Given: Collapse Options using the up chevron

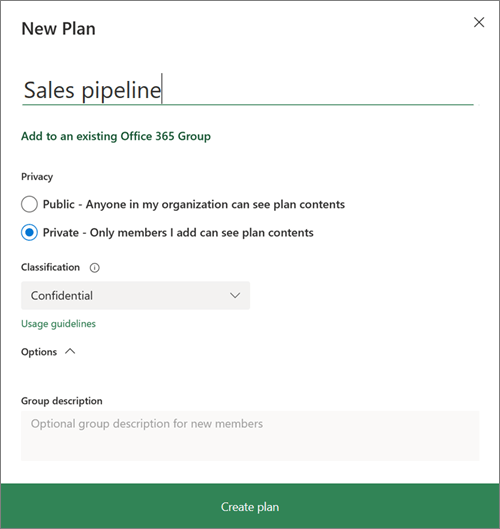Looking at the screenshot, I should point(70,352).
